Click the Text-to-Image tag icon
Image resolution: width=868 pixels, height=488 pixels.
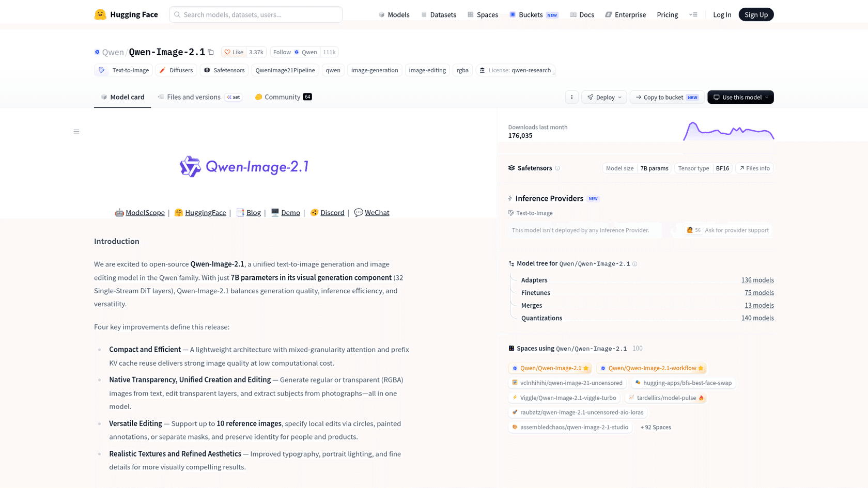click(102, 70)
